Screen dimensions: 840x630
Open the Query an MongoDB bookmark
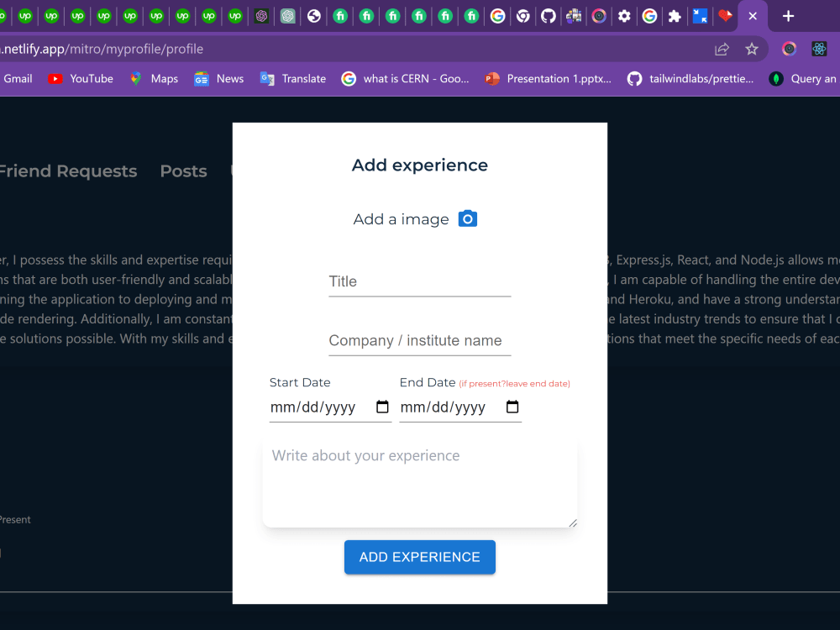click(803, 79)
